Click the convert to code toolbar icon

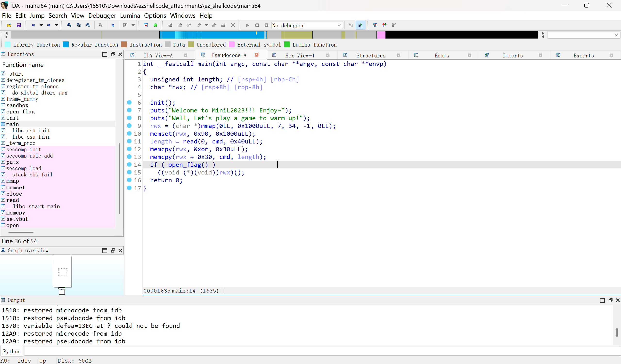[x=170, y=25]
